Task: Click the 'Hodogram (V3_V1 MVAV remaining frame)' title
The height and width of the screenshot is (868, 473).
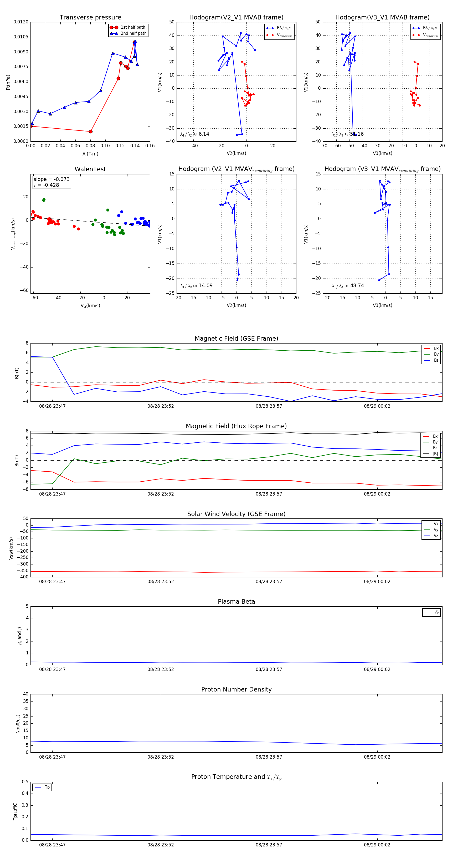Action: (382, 169)
